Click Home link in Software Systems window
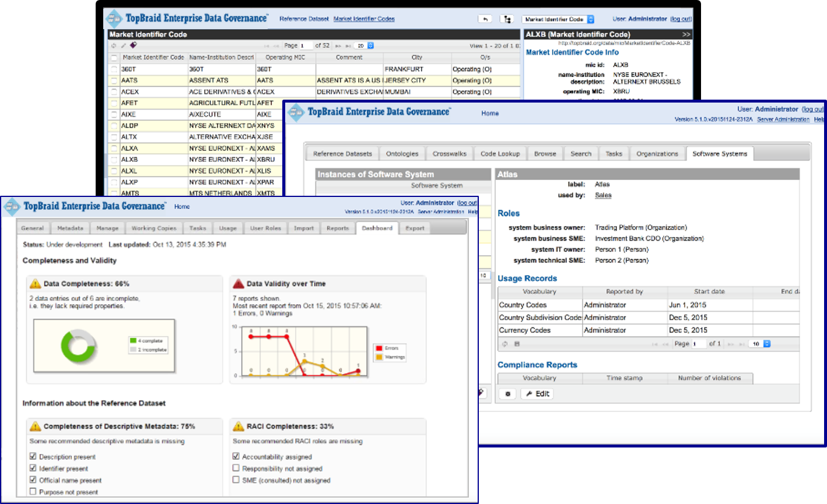Image resolution: width=827 pixels, height=504 pixels. (x=490, y=113)
